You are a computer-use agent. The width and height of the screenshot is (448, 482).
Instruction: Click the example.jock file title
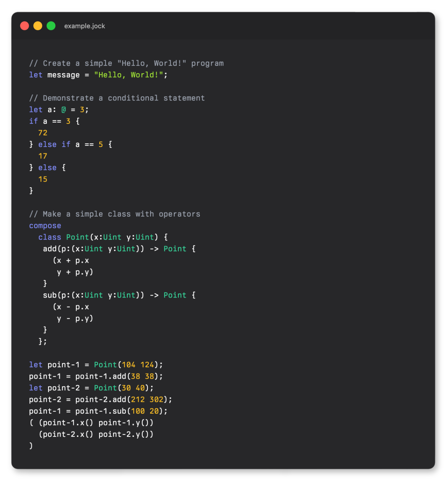[x=85, y=26]
